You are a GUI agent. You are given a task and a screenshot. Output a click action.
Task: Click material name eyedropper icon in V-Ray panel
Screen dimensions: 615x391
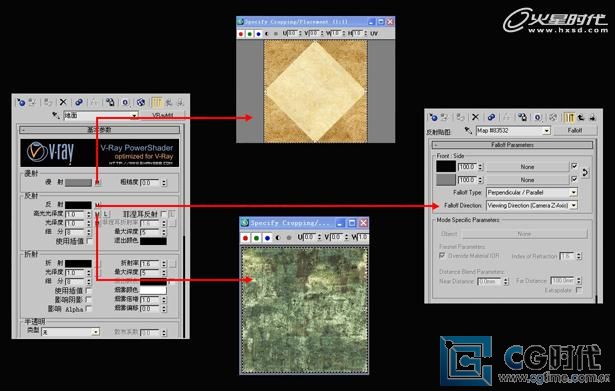tap(56, 115)
